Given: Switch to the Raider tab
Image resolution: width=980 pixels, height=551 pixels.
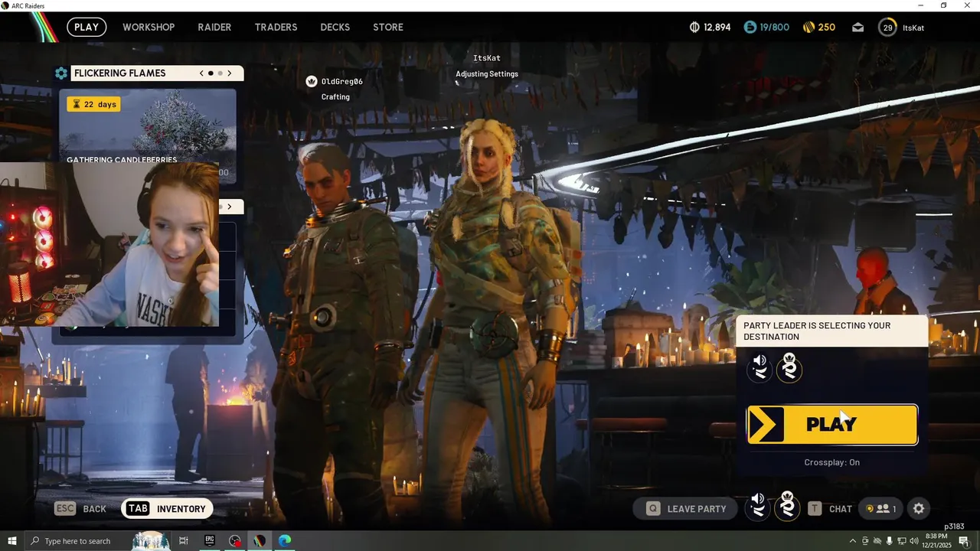Looking at the screenshot, I should click(214, 27).
